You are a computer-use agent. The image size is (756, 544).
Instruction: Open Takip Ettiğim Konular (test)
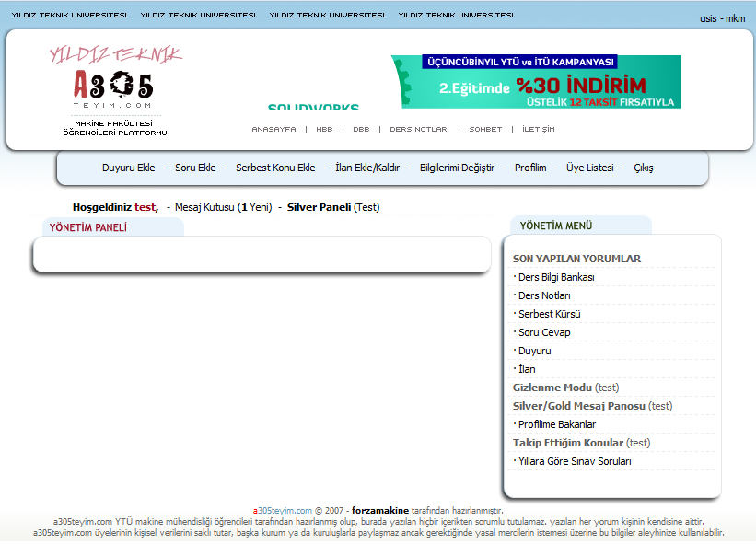click(581, 443)
